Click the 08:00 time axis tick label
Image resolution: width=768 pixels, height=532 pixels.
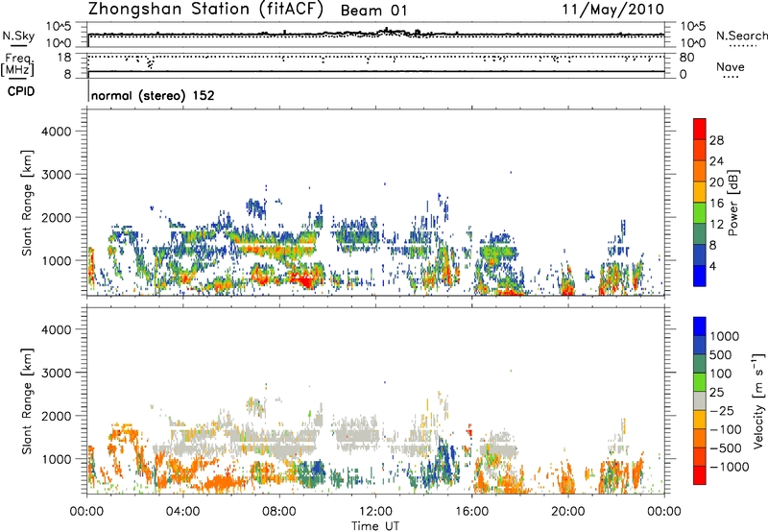pos(279,512)
